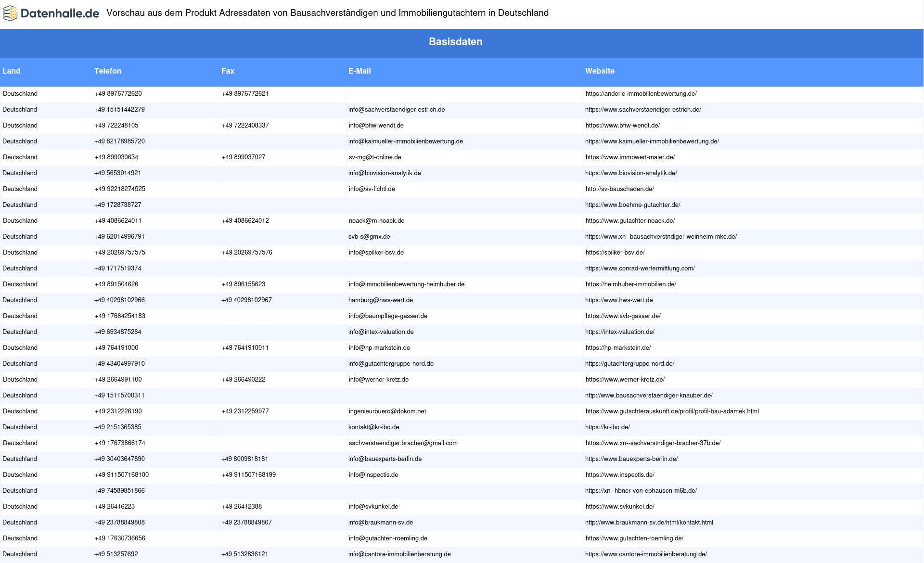924x563 pixels.
Task: Open https://www.hws-wert.de website link
Action: coord(619,300)
